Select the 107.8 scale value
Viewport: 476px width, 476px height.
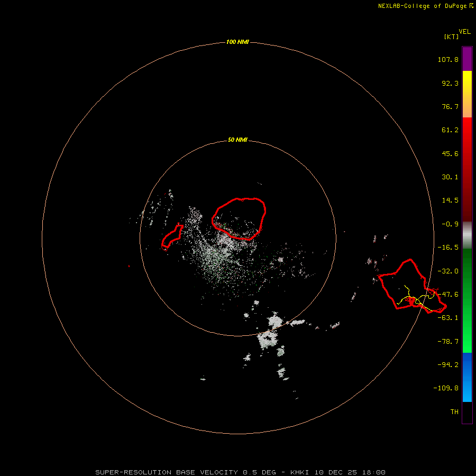(x=448, y=59)
